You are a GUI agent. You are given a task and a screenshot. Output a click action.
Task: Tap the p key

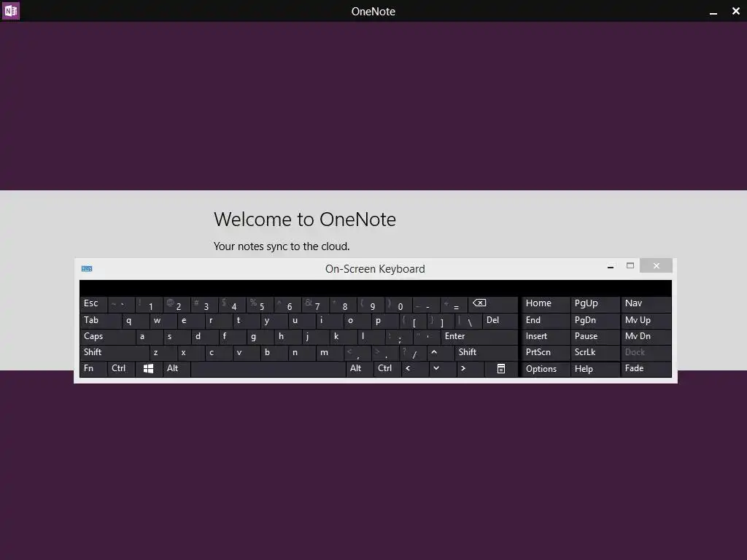(385, 321)
